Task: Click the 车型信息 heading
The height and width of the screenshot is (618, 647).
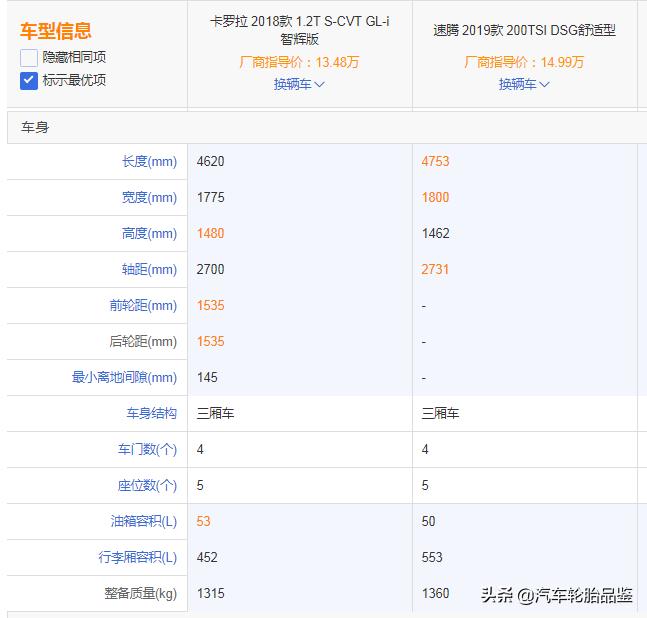Action: [56, 31]
